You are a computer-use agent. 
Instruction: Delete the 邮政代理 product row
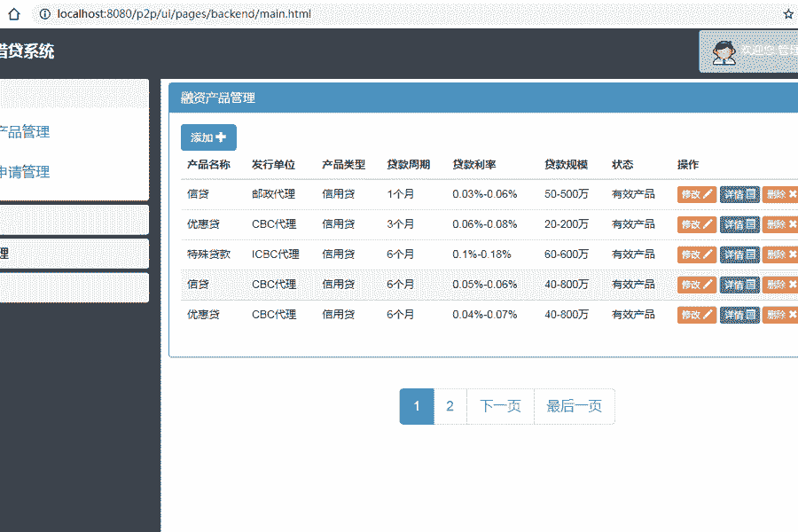point(780,194)
